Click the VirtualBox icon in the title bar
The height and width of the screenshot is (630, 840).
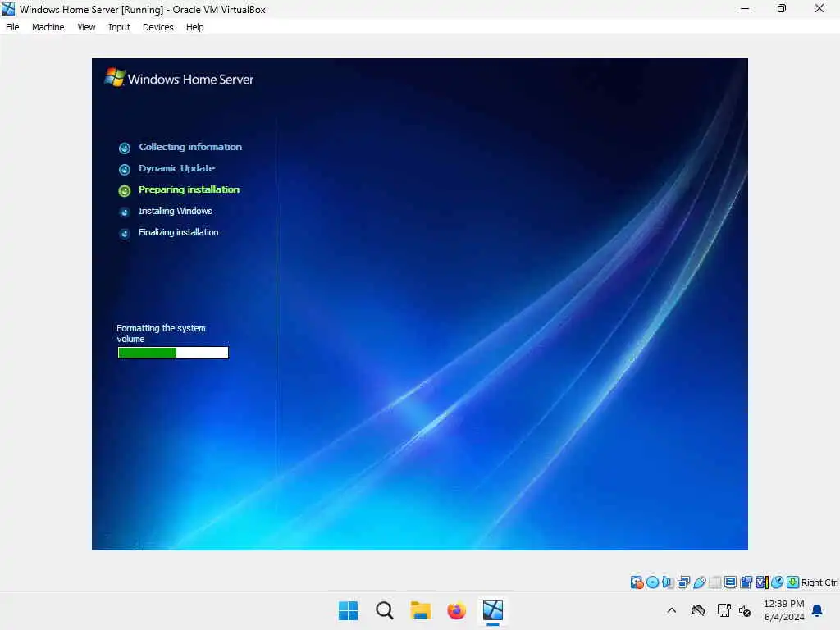pyautogui.click(x=8, y=9)
